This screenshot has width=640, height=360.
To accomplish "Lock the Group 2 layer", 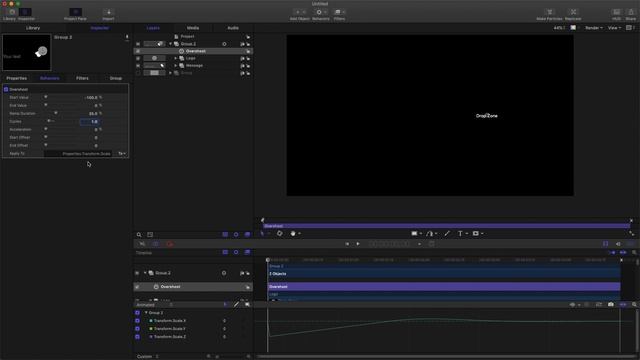I will 248,44.
